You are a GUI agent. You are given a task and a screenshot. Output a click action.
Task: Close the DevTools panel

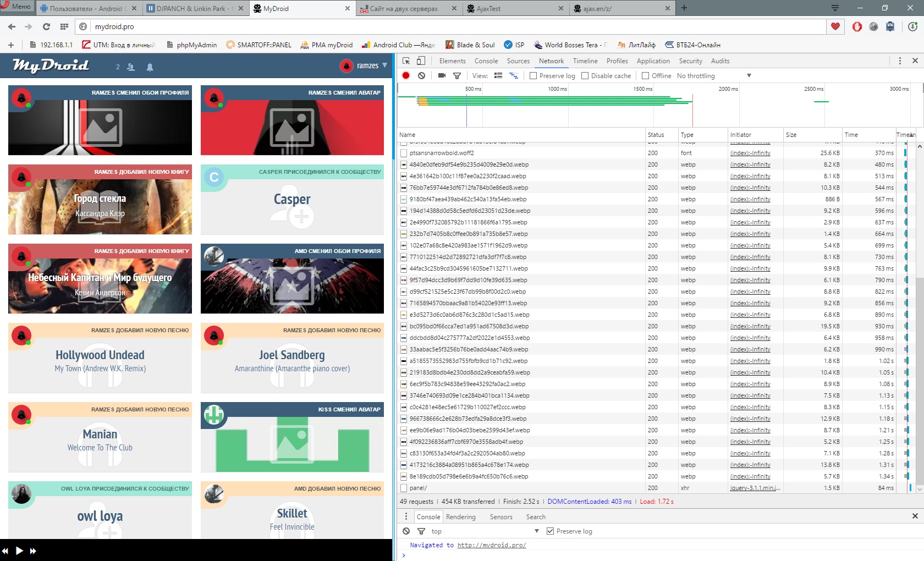click(x=915, y=61)
